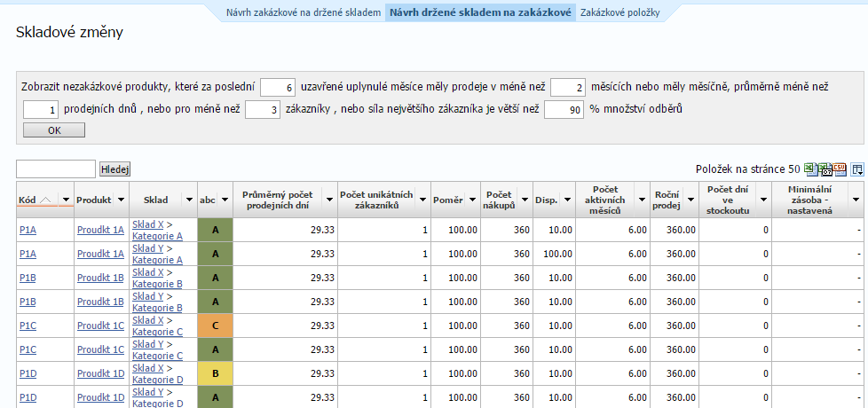Open Proudkt 1C link in Sklad X row
868x408 pixels.
101,326
